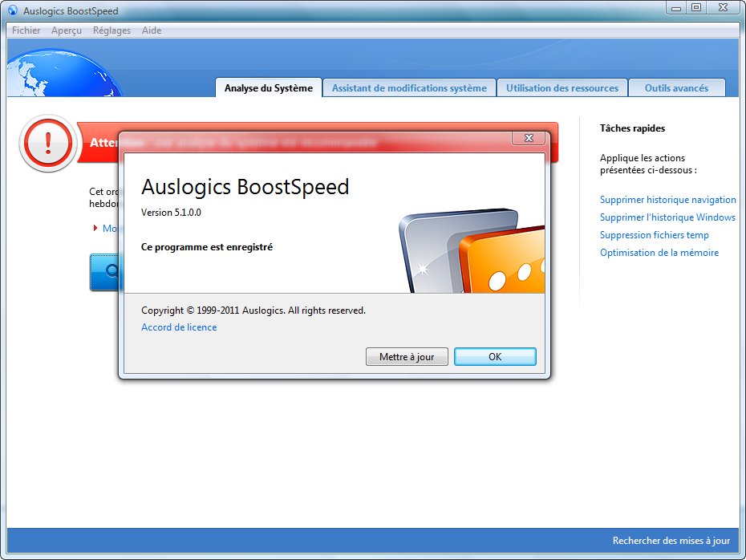Click 'Ce programme est enregistré' text
This screenshot has height=560, width=746.
pyautogui.click(x=207, y=247)
